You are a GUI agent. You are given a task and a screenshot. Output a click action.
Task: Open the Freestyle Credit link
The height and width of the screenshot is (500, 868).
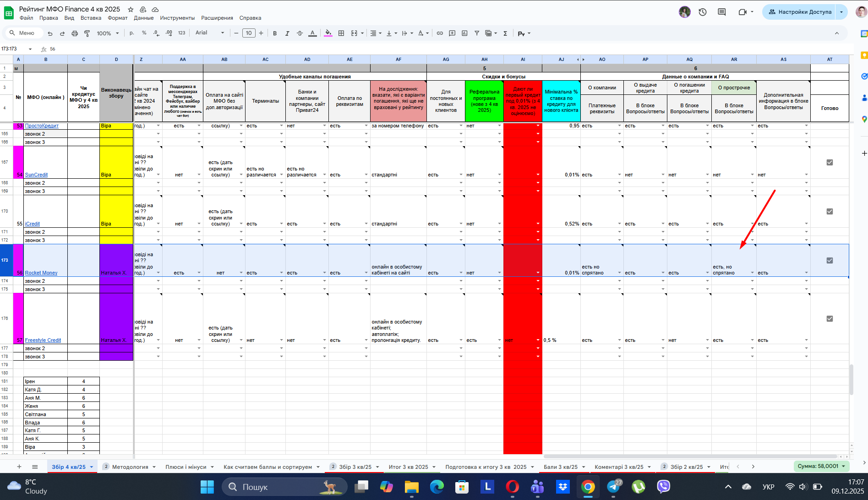43,341
